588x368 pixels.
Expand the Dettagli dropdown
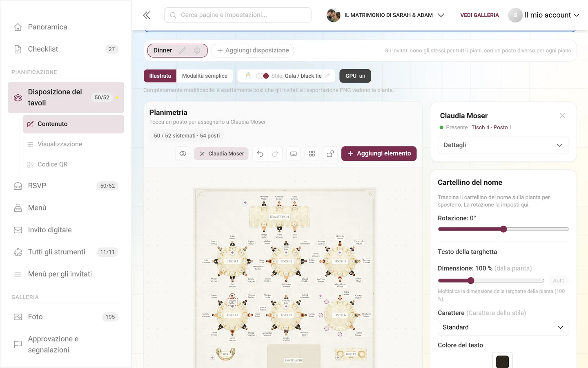[x=503, y=145]
